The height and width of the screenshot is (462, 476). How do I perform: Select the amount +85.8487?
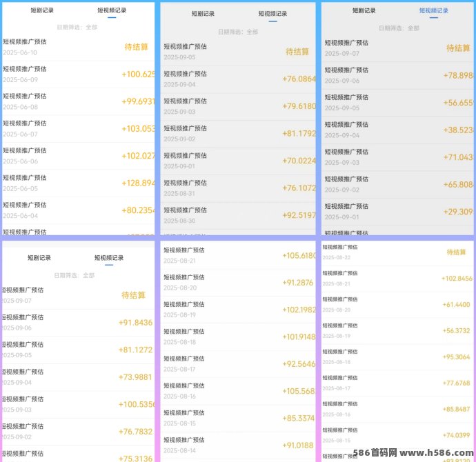pos(456,409)
